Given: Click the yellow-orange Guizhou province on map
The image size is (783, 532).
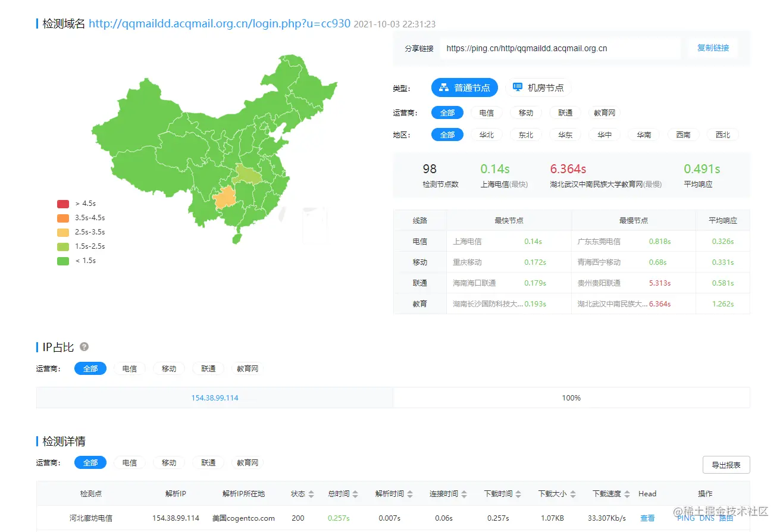Looking at the screenshot, I should point(225,198).
